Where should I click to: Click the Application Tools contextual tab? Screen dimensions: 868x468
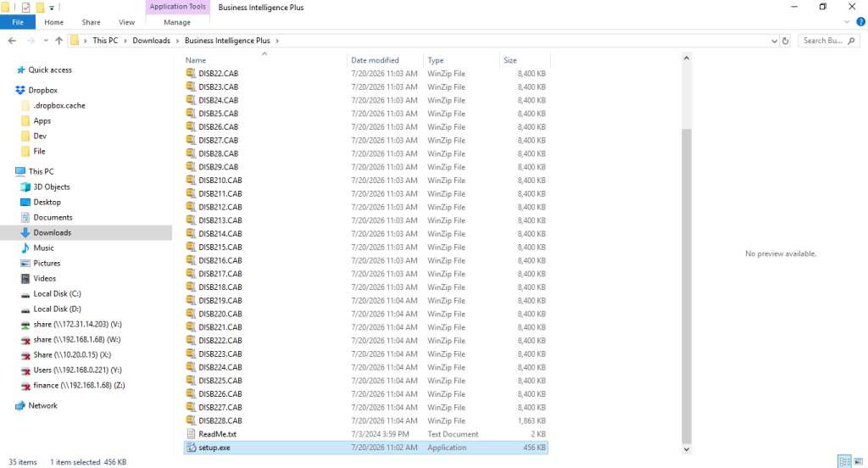[x=178, y=7]
